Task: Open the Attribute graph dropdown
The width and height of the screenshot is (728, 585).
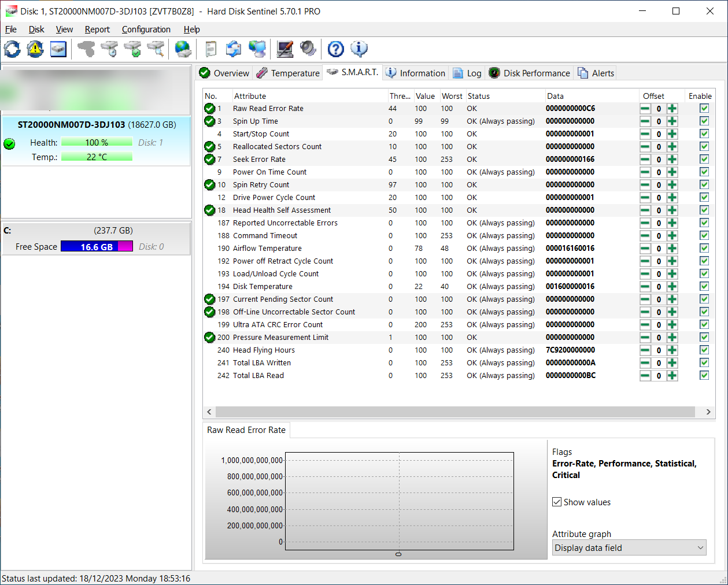Action: point(629,548)
